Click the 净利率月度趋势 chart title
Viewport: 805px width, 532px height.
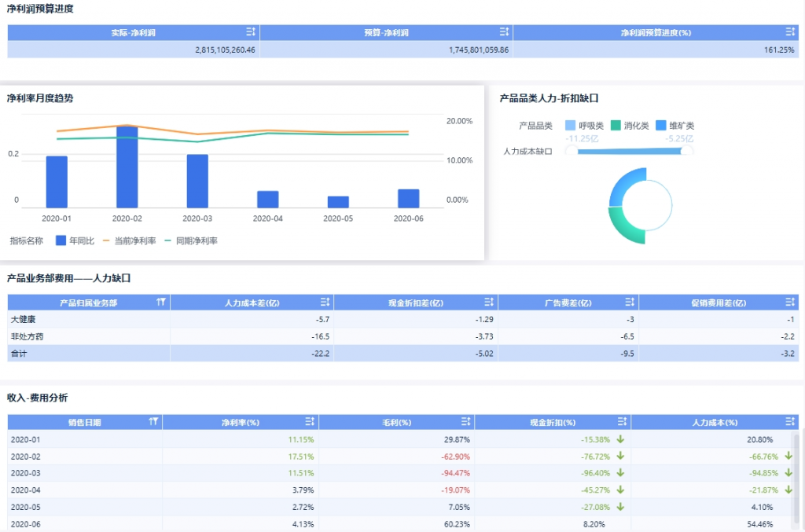coord(40,98)
